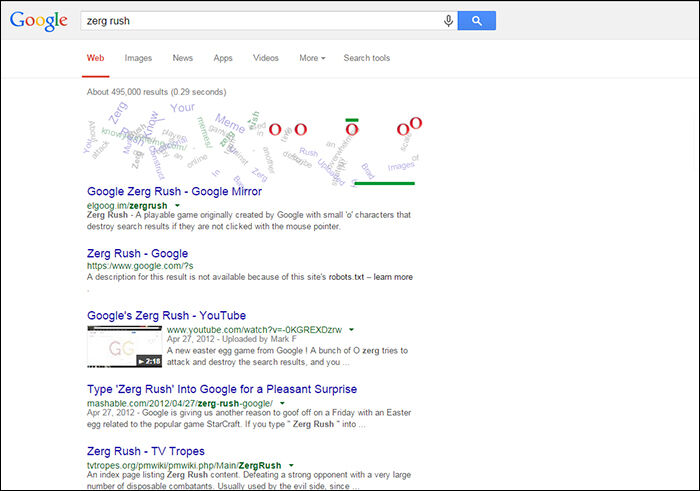The image size is (700, 491).
Task: Click the YouTube video thumbnail
Action: 125,347
